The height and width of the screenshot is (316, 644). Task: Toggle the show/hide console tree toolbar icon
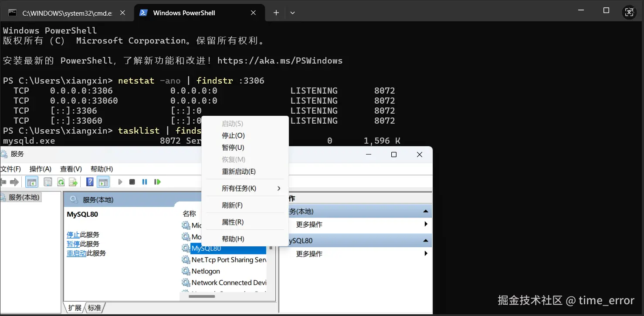[x=32, y=182]
